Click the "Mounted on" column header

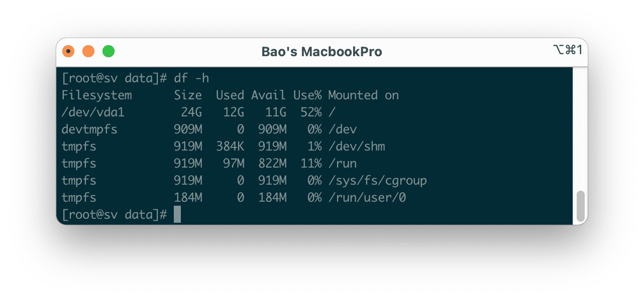point(363,95)
